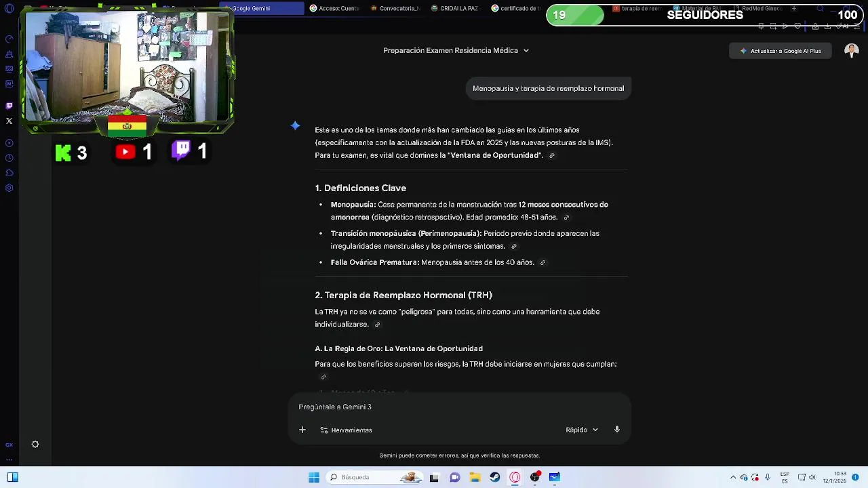Click the Kick follower counter icon
868x488 pixels.
63,152
